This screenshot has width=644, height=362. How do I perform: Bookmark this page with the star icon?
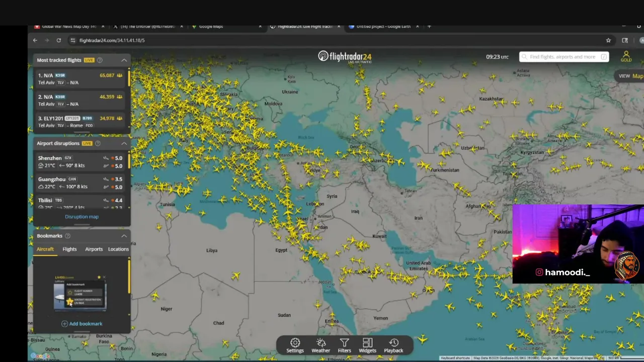pyautogui.click(x=608, y=40)
